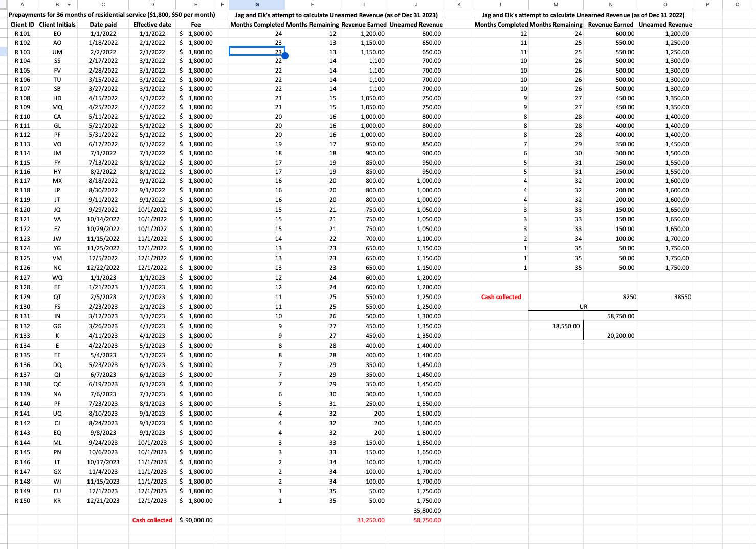Select the '38550' cell in column O

[665, 296]
